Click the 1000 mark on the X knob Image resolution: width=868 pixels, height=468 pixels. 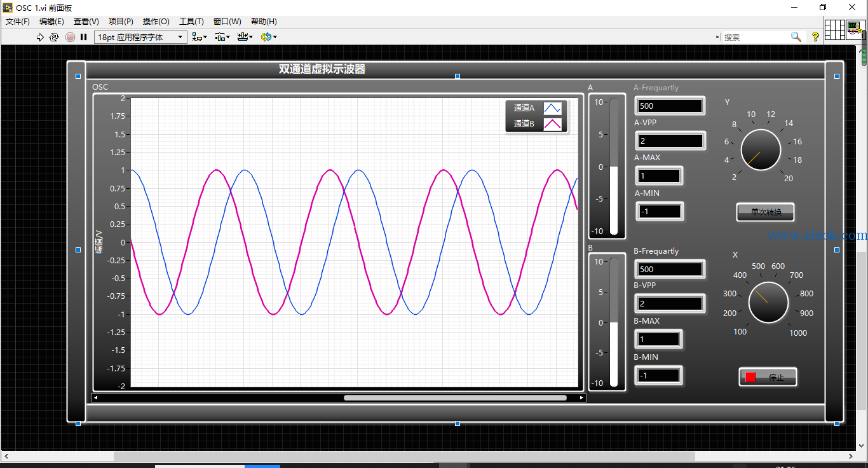[798, 333]
